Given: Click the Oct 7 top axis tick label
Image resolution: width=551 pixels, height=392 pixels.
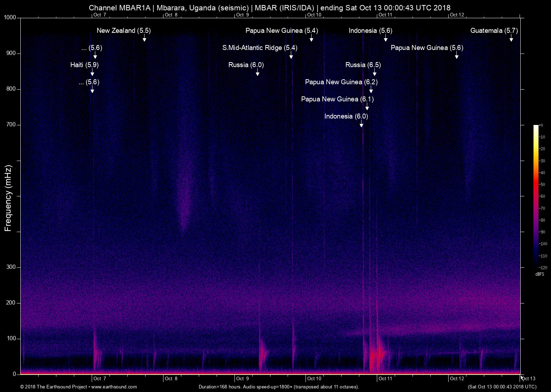Looking at the screenshot, I should click(x=100, y=15).
